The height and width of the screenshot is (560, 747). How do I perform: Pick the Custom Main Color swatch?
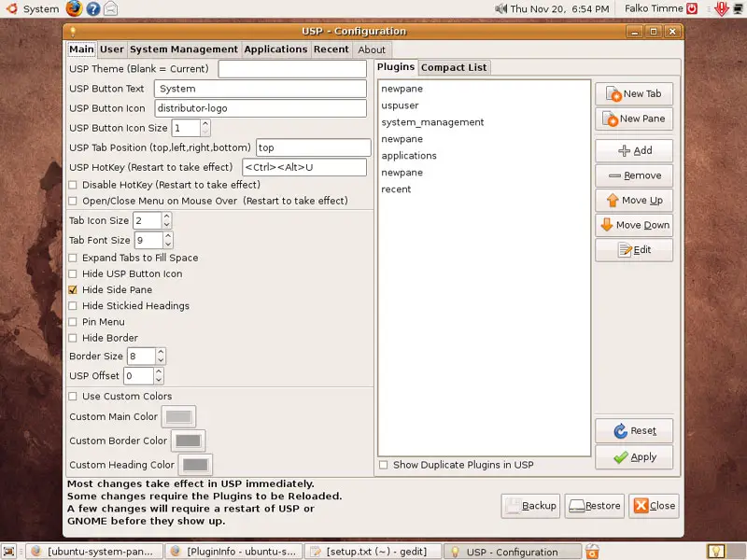[x=178, y=416]
